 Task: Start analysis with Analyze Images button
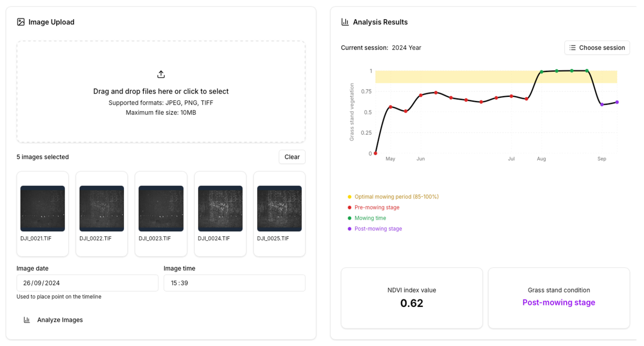point(54,320)
